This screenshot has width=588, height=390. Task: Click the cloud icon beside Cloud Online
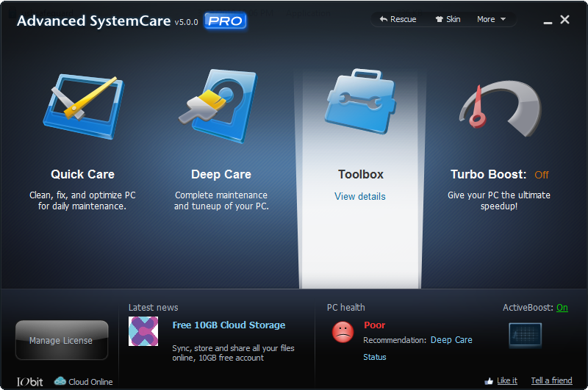60,381
